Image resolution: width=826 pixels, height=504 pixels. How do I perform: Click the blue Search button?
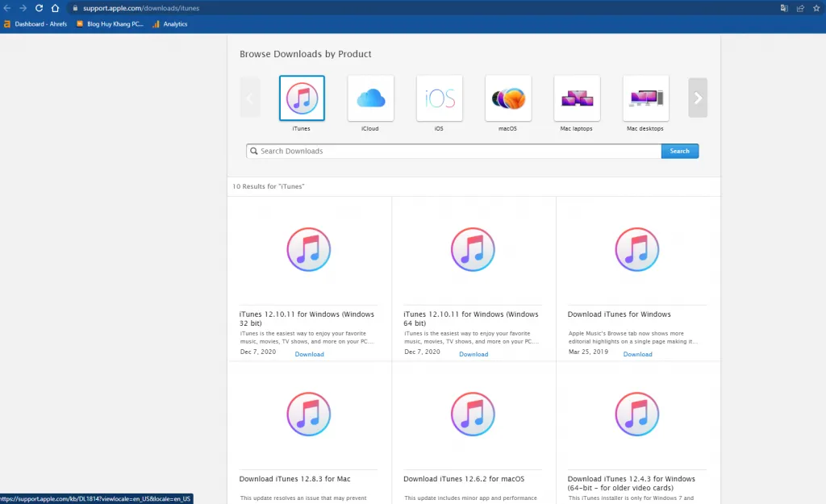pyautogui.click(x=680, y=151)
